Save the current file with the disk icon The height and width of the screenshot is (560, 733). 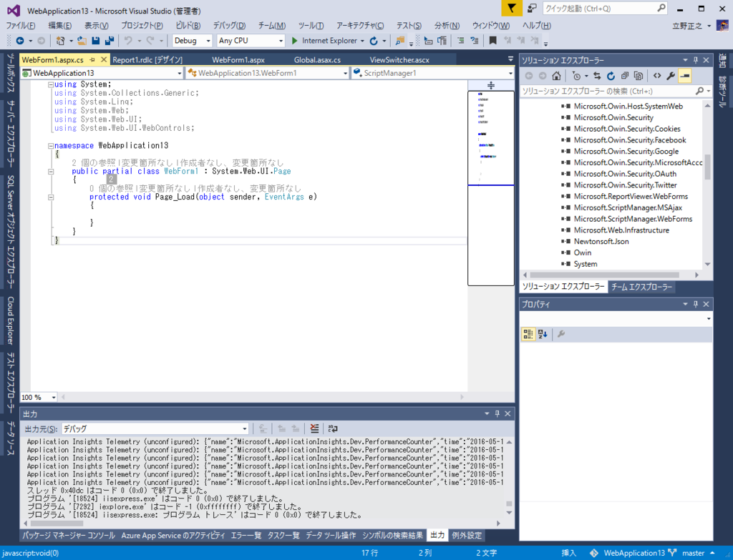96,41
